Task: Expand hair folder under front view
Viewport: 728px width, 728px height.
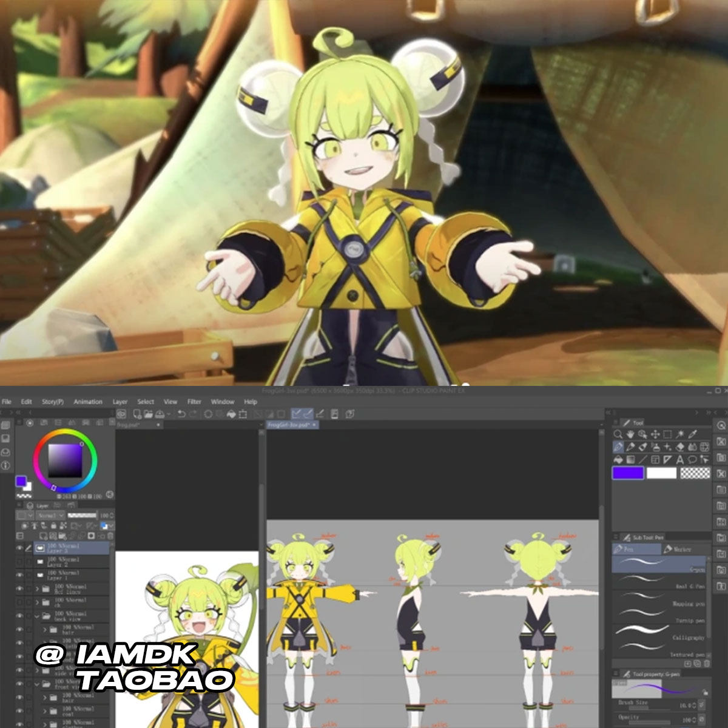Action: click(45, 698)
